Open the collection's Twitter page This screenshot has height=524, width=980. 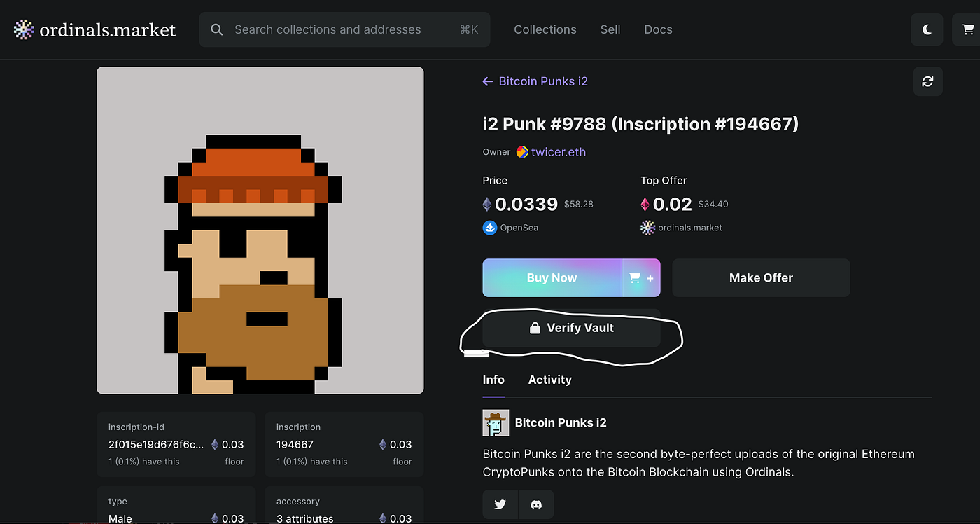[x=500, y=504]
